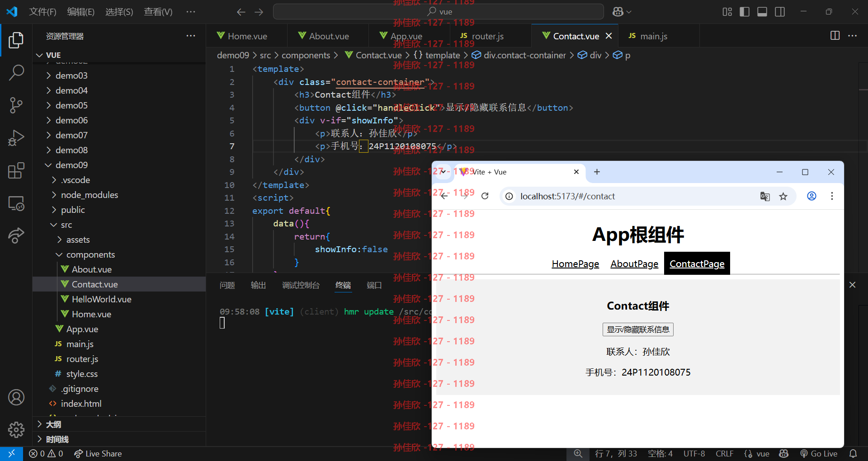Toggle the bottom panel visibility
This screenshot has width=868, height=461.
pos(762,12)
